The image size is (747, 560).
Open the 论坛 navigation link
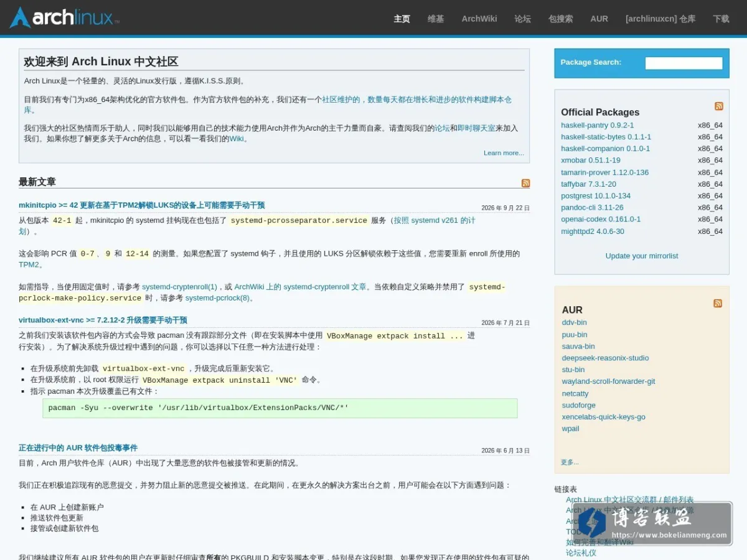pos(523,19)
